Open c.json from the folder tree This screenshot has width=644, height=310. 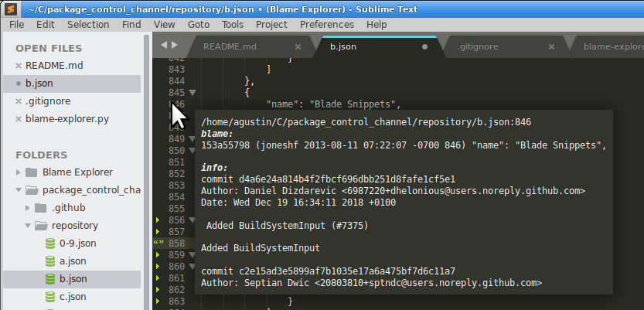[x=73, y=297]
